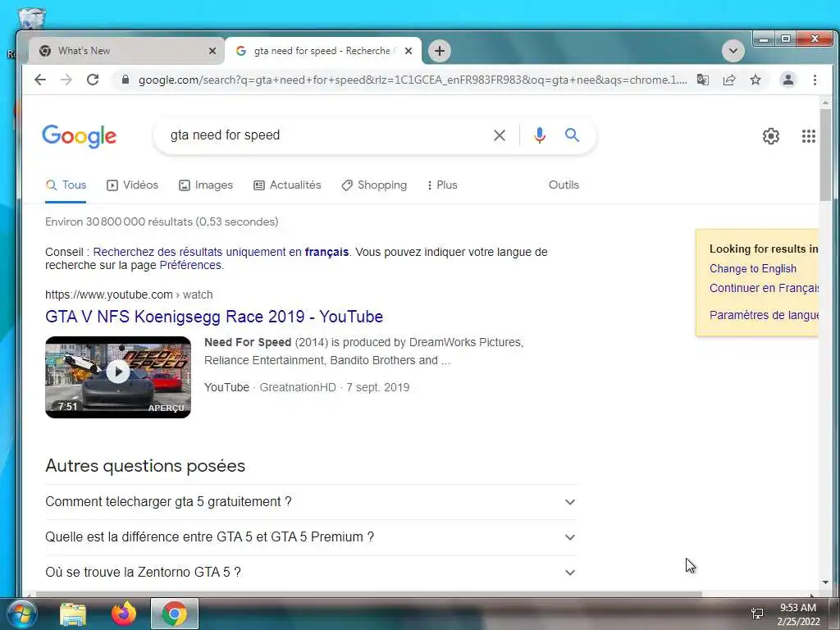Open Chrome three-dot menu
The image size is (840, 630).
815,80
